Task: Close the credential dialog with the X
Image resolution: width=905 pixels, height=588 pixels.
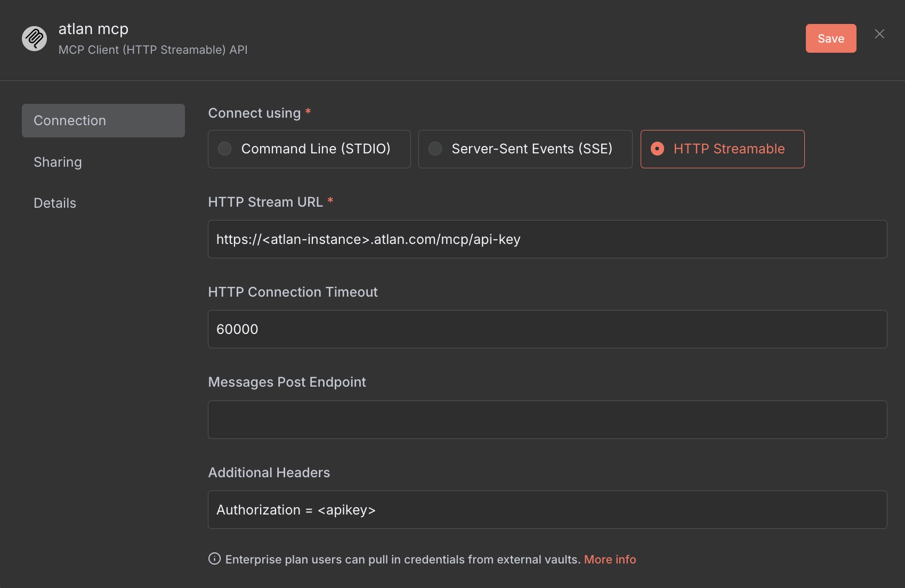Action: point(879,34)
